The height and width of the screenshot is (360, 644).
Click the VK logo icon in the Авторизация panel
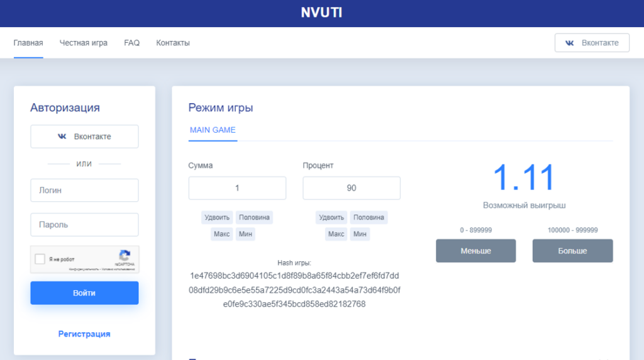62,137
